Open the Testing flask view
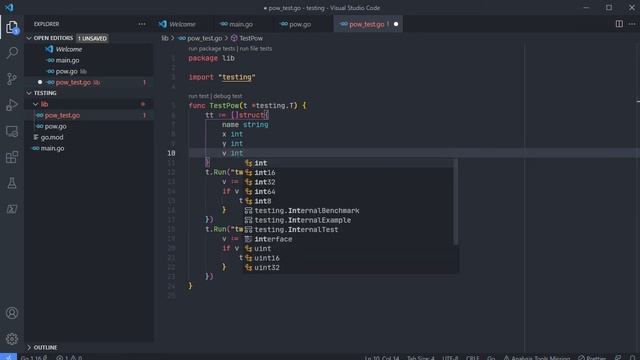640x360 pixels. point(12,183)
